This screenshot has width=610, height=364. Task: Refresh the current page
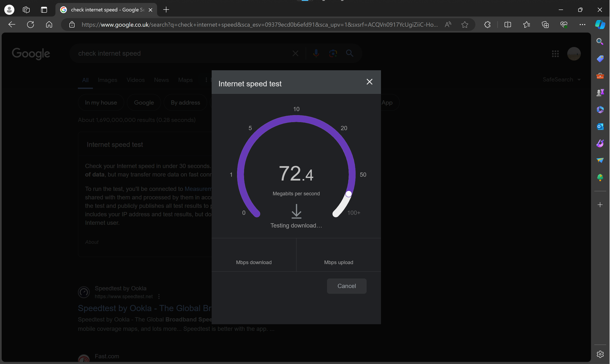pyautogui.click(x=30, y=25)
